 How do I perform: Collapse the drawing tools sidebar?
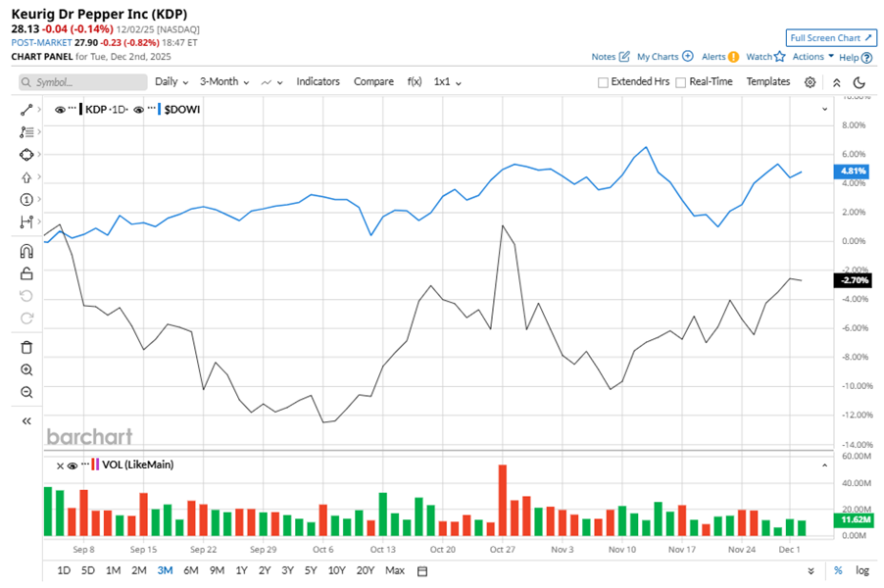(26, 421)
